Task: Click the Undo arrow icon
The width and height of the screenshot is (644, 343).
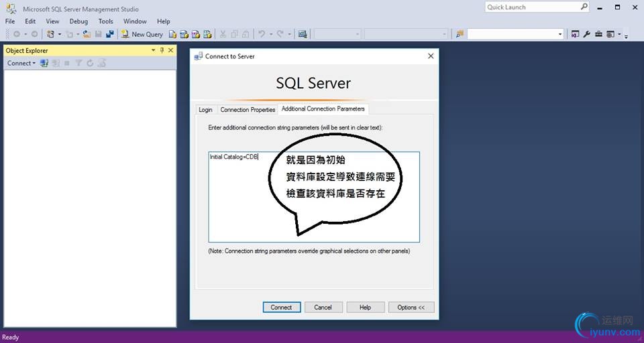Action: click(x=262, y=34)
